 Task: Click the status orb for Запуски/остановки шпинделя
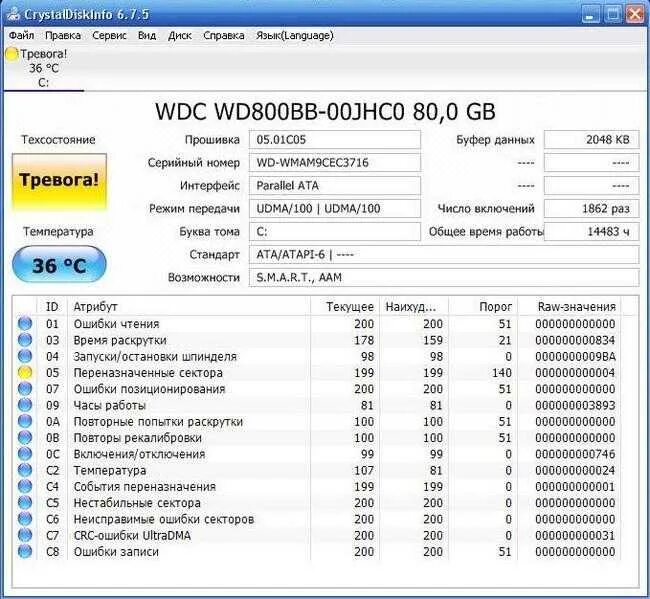pos(25,356)
